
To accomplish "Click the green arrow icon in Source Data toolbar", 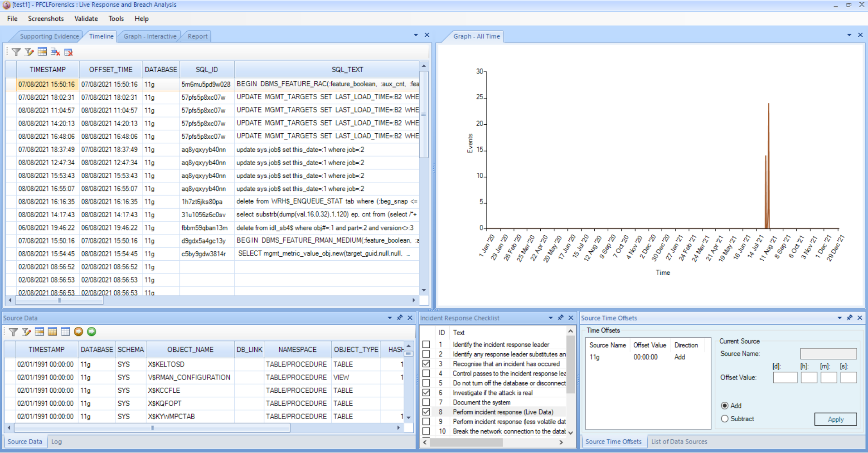I will [92, 331].
